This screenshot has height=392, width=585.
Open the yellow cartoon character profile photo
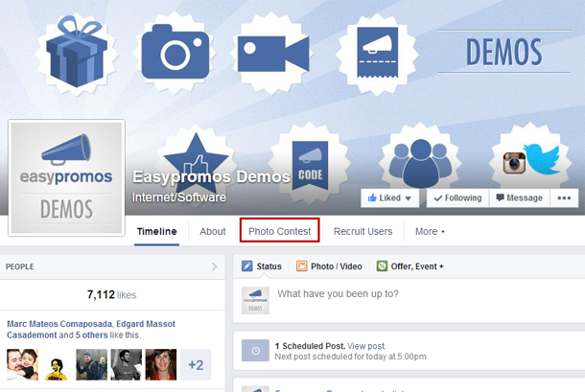pos(58,364)
